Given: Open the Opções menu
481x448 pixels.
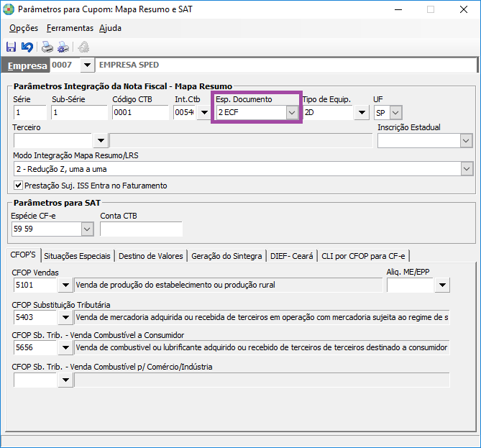Looking at the screenshot, I should click(x=24, y=28).
